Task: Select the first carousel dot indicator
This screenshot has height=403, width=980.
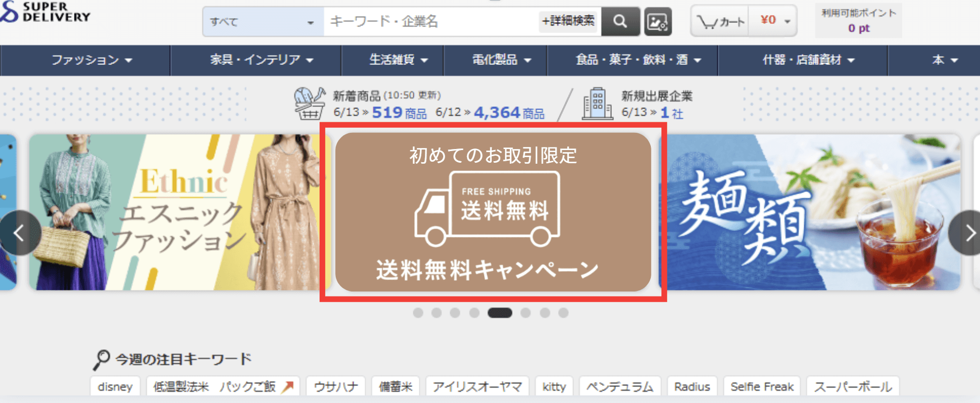Action: (418, 313)
